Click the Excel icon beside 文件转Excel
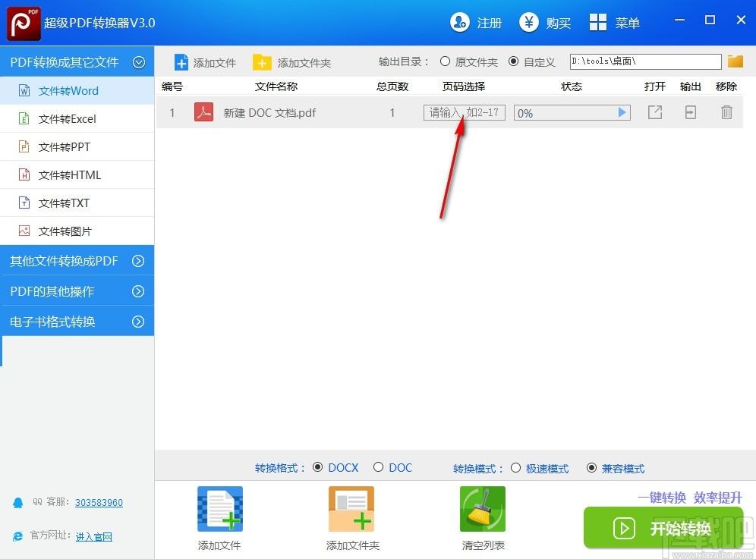Screen dimensions: 756x559 [24, 118]
